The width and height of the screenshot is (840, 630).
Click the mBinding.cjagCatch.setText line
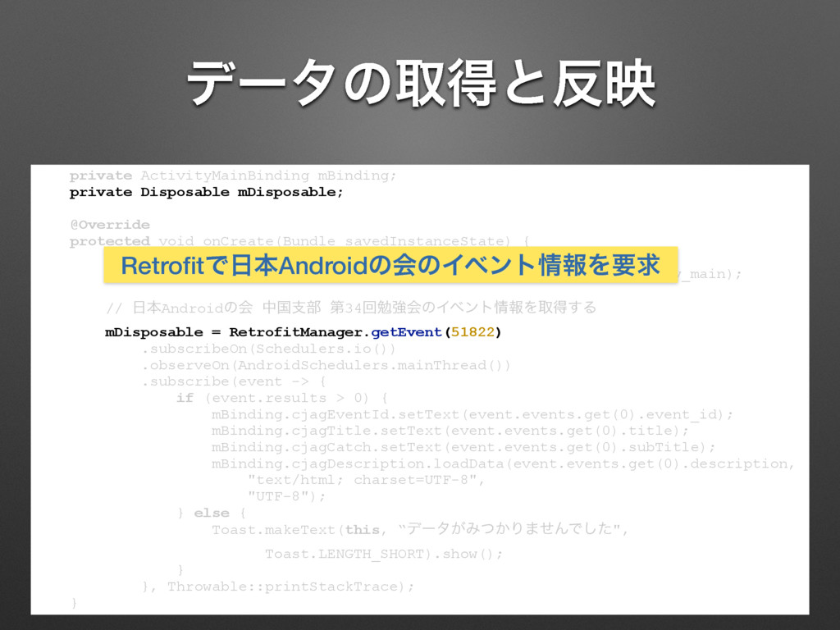[x=463, y=447]
